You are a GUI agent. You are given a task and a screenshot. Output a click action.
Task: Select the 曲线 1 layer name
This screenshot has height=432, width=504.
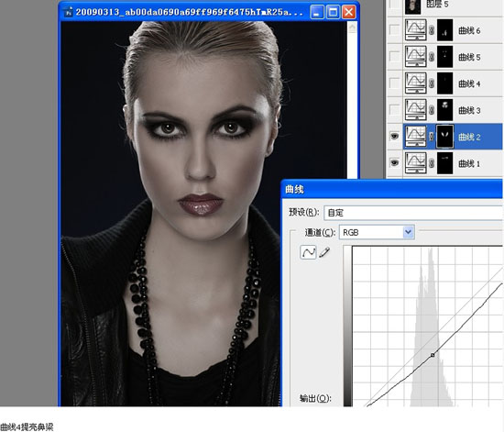point(469,163)
